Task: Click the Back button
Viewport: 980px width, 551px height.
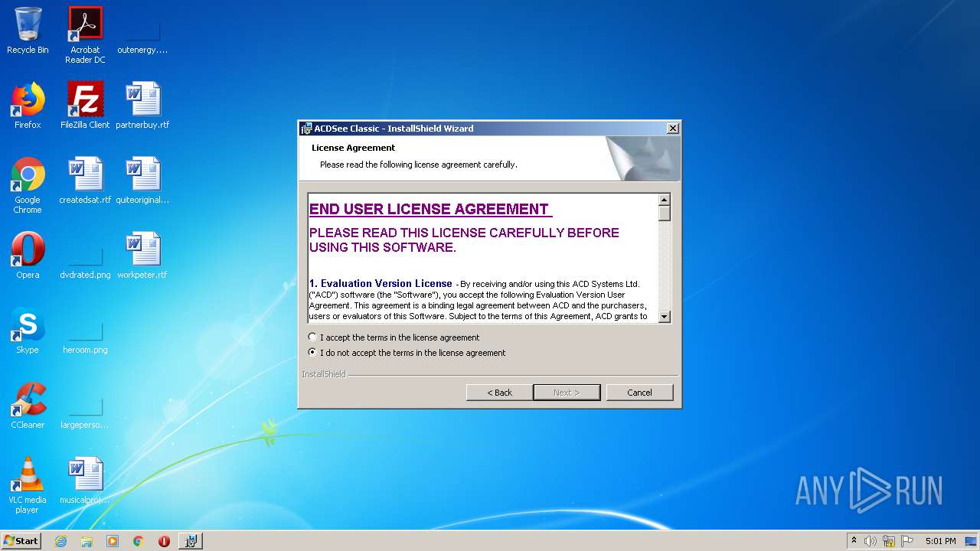Action: coord(500,393)
